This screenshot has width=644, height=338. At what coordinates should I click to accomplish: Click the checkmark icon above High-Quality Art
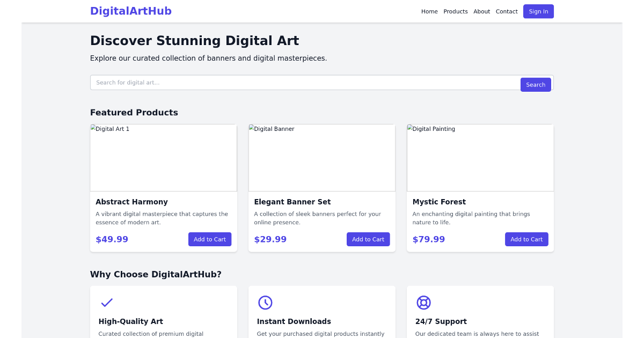tap(107, 303)
